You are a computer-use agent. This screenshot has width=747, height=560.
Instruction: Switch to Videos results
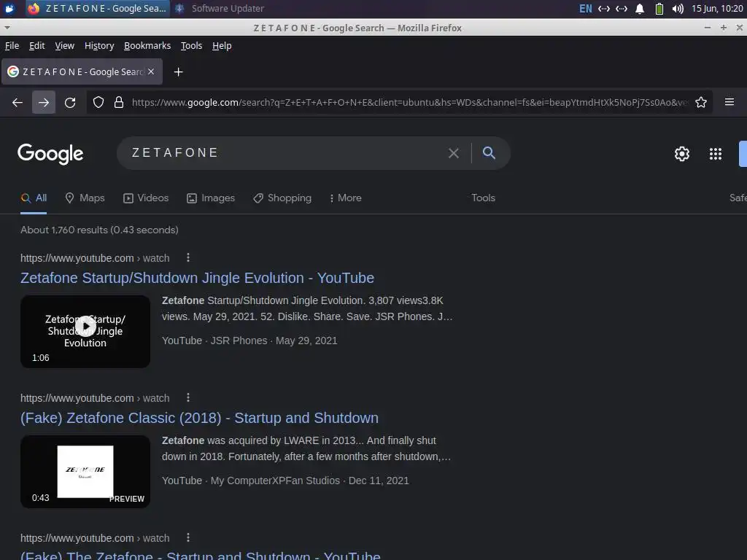146,198
